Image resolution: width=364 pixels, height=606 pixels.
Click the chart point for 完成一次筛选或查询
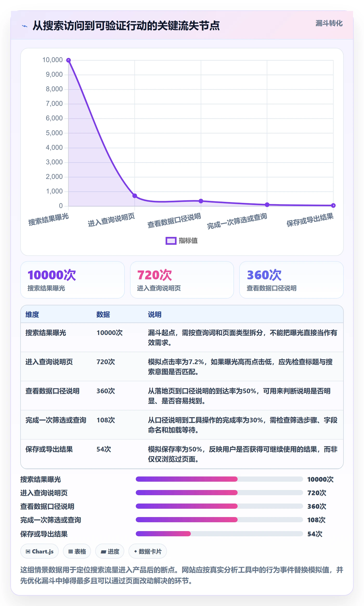tap(267, 205)
